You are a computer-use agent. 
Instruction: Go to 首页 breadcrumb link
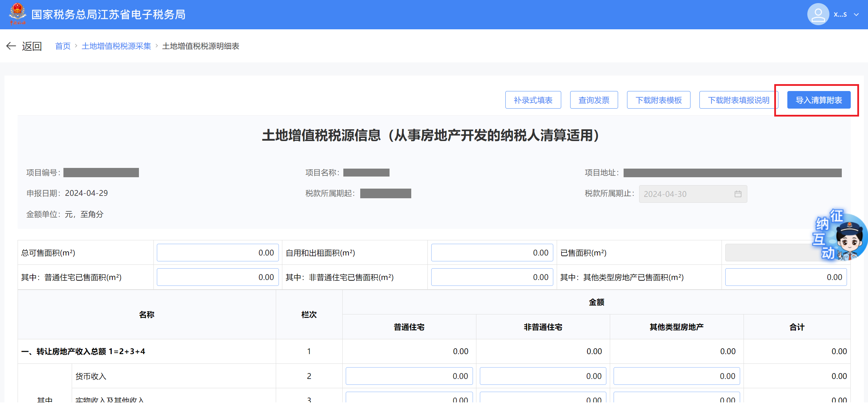click(x=63, y=46)
